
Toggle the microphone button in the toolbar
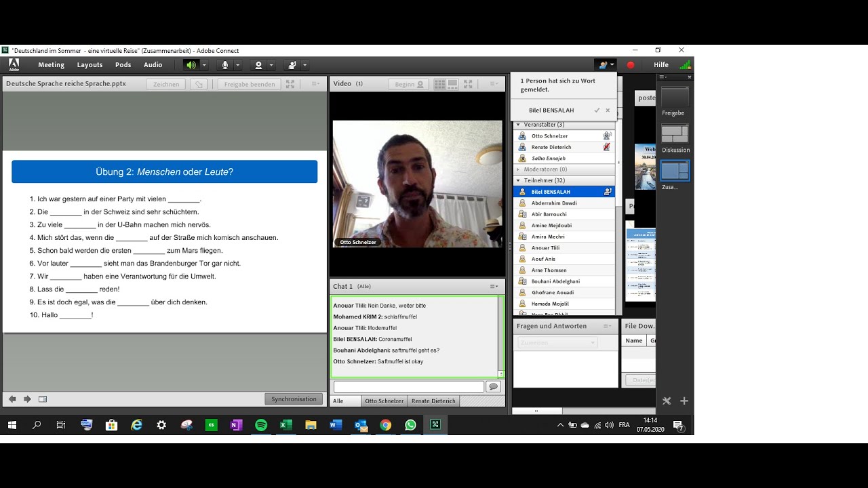225,65
